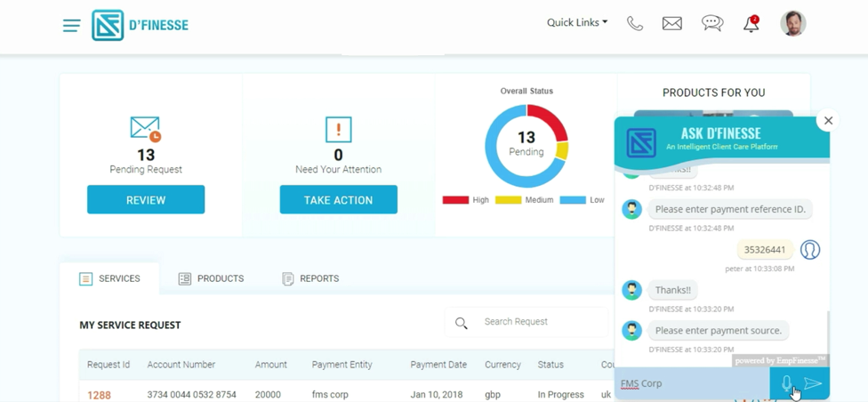The width and height of the screenshot is (868, 402).
Task: Click bot avatar next to payment source message
Action: (631, 331)
